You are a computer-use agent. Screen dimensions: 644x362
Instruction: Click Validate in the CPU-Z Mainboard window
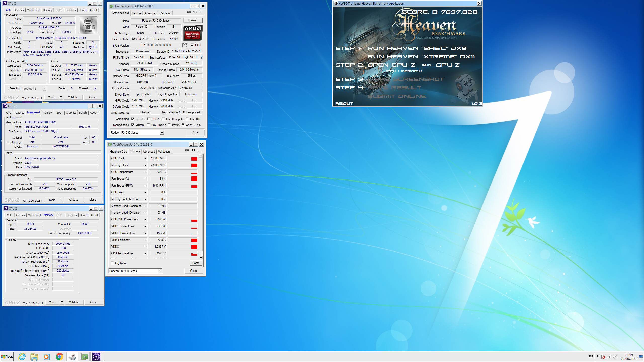click(x=73, y=200)
